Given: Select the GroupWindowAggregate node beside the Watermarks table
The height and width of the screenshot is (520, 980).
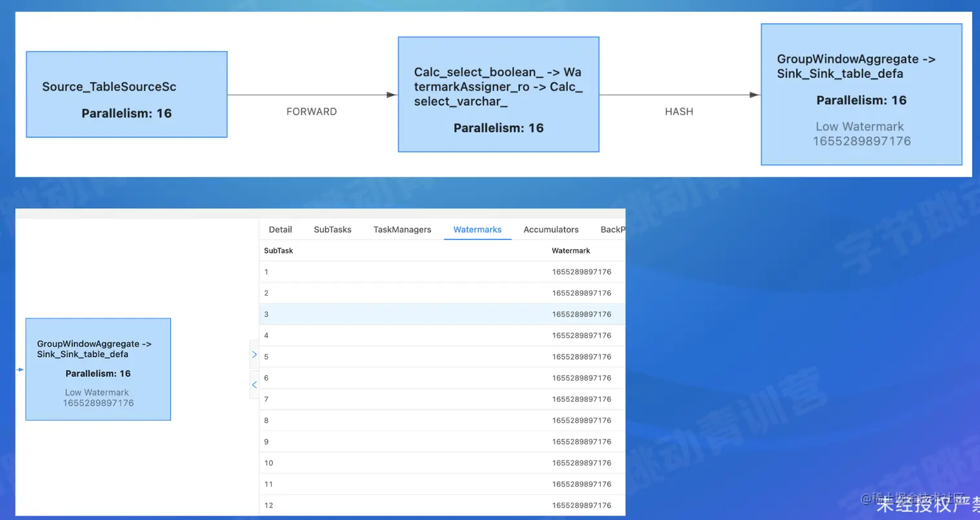Looking at the screenshot, I should coord(98,370).
